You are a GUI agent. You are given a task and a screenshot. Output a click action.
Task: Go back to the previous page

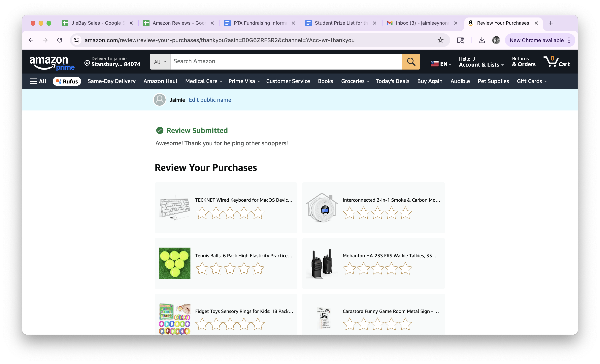(31, 40)
